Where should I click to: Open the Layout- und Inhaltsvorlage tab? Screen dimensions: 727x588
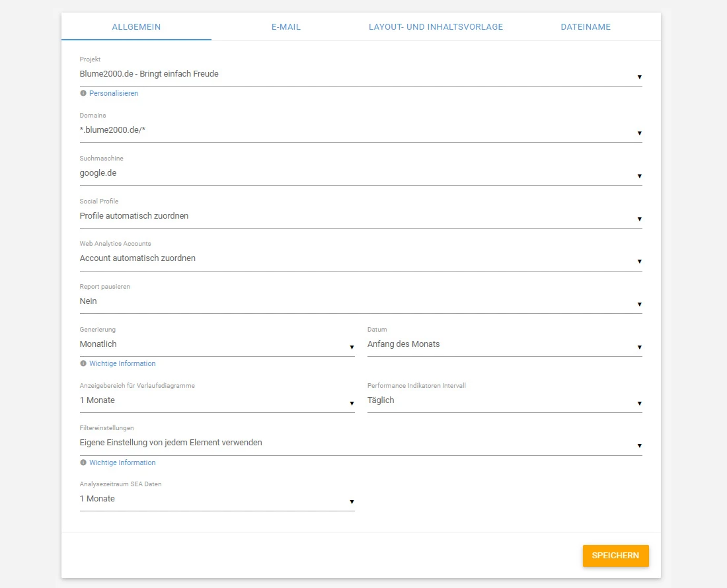coord(436,27)
